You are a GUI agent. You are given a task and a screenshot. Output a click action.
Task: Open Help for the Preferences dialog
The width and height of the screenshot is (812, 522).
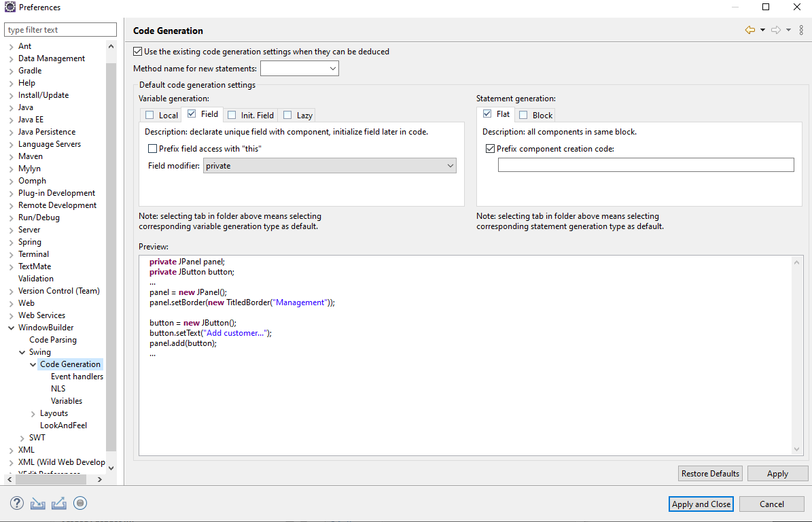pos(16,503)
